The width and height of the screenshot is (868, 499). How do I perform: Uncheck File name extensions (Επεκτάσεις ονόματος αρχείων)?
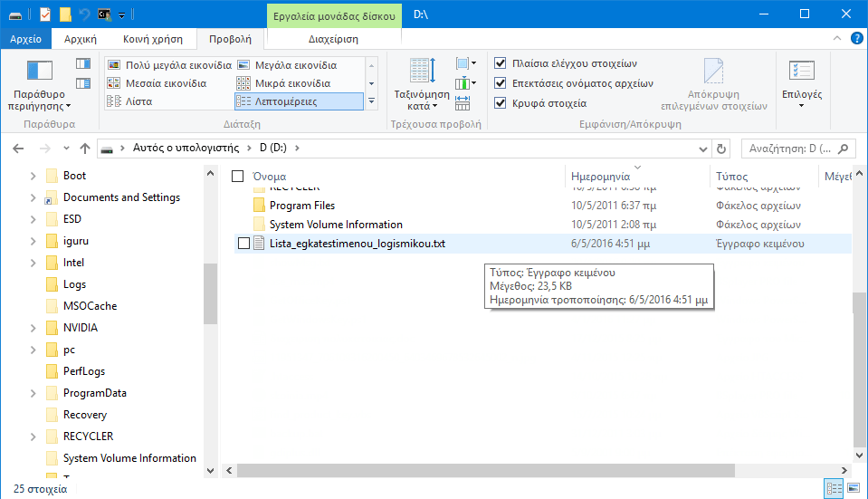(x=501, y=83)
